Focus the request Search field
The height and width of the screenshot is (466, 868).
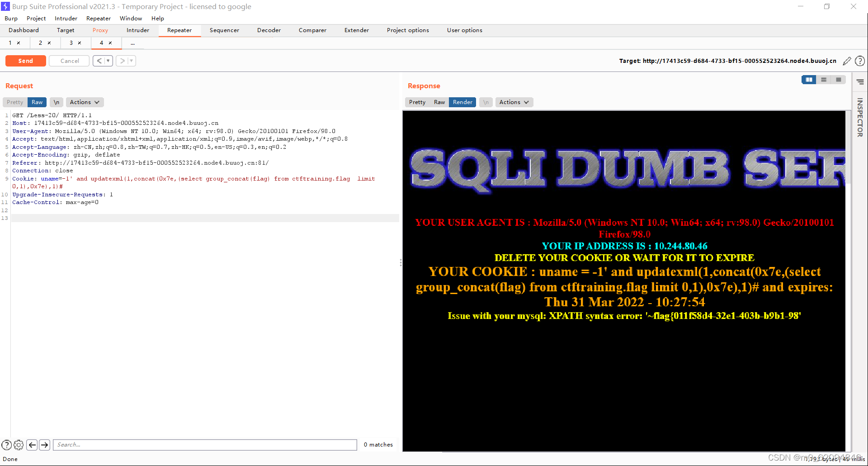(205, 445)
